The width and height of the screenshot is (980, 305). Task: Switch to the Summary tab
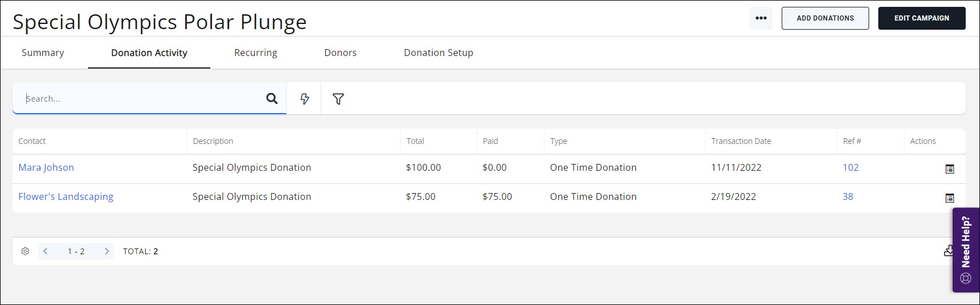click(43, 53)
